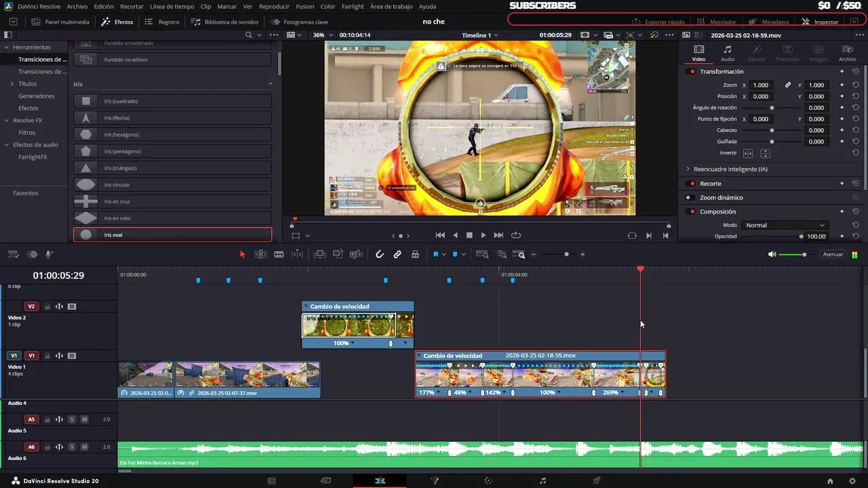Reset Transformación parameters
This screenshot has width=868, height=488.
coord(856,71)
